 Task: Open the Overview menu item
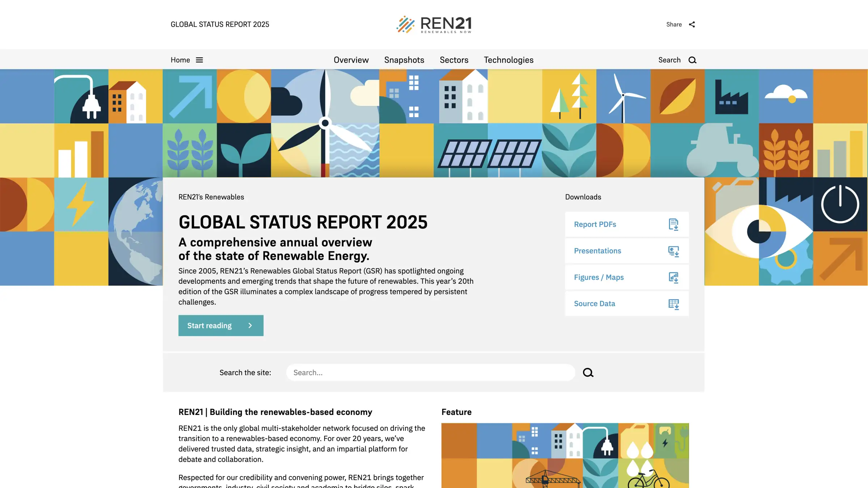[x=351, y=60]
